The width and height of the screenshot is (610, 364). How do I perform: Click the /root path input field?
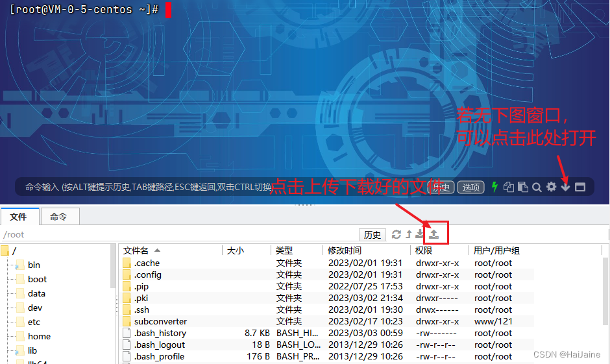(179, 234)
